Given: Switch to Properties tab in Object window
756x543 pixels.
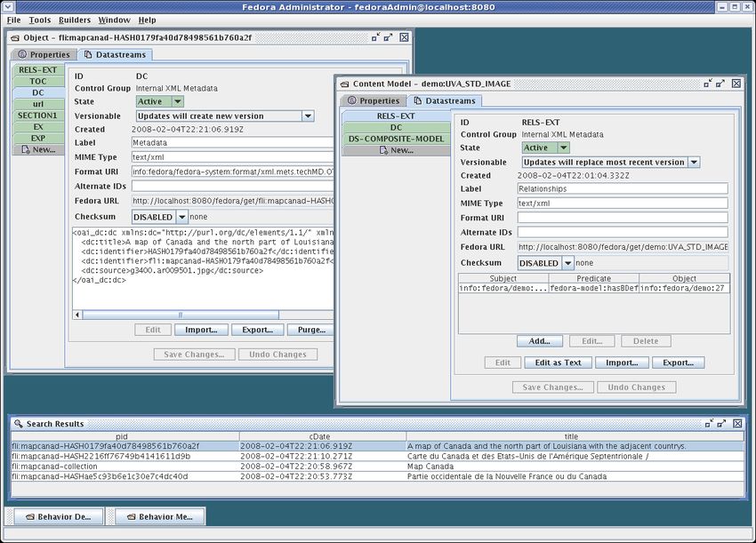Looking at the screenshot, I should click(44, 54).
